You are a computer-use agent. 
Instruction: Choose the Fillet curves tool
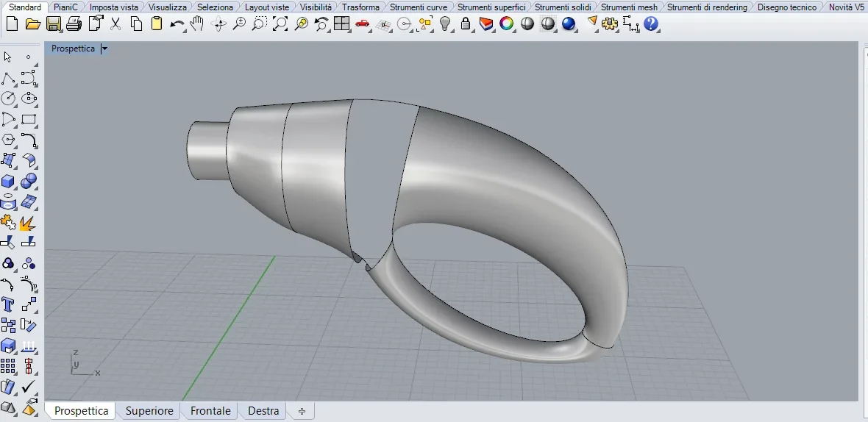pos(29,140)
